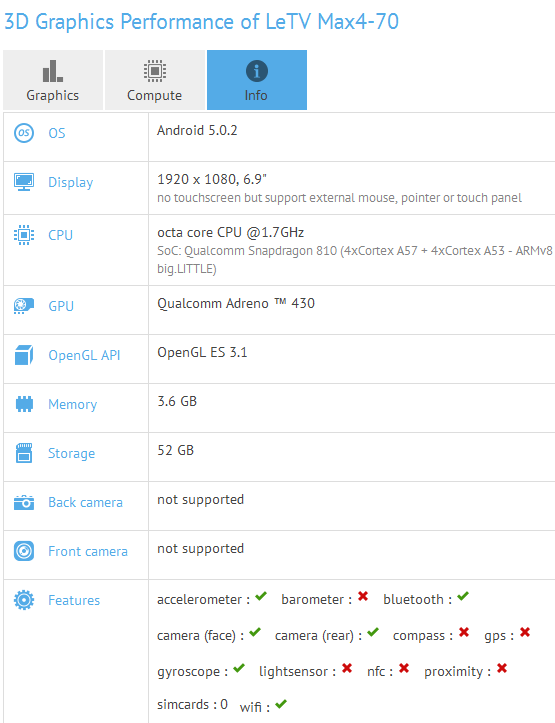The height and width of the screenshot is (723, 555).
Task: Click the OS circle icon
Action: click(x=24, y=133)
